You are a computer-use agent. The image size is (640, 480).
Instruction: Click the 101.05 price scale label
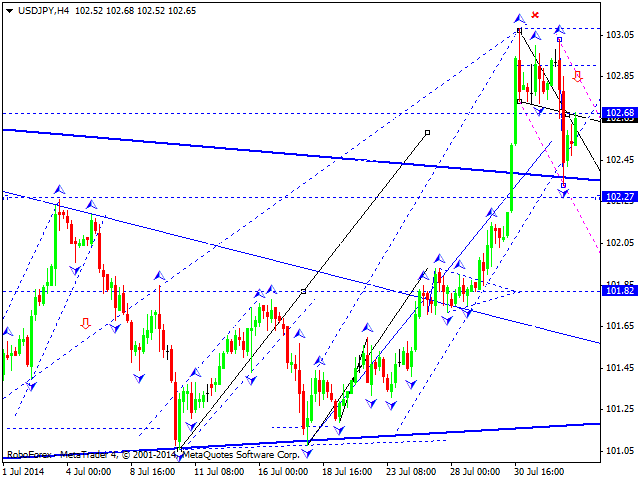coord(620,451)
